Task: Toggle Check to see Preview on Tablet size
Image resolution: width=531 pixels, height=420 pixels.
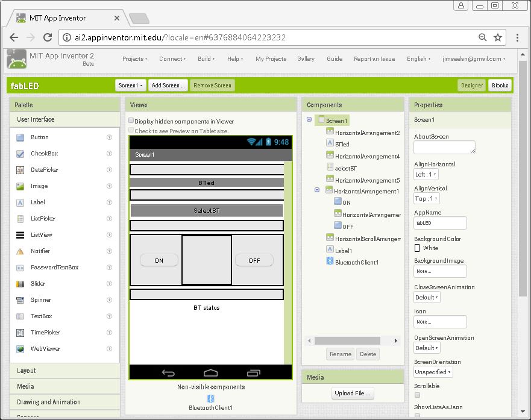Action: [x=131, y=130]
